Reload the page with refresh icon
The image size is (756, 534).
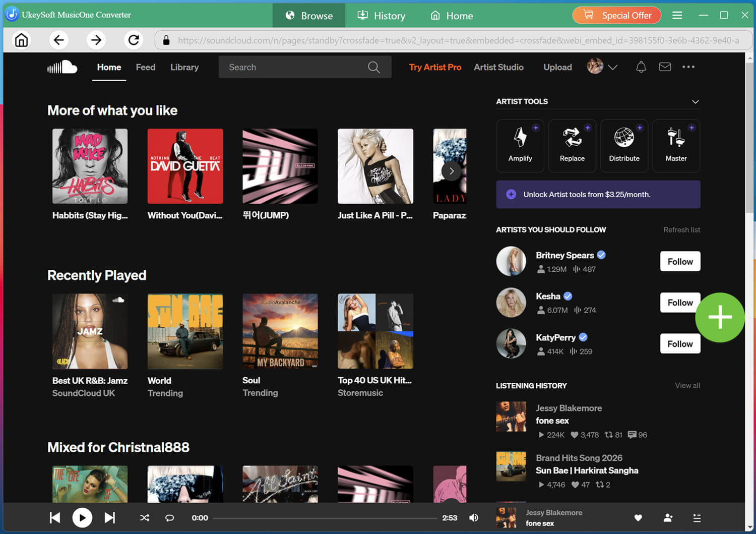click(134, 40)
